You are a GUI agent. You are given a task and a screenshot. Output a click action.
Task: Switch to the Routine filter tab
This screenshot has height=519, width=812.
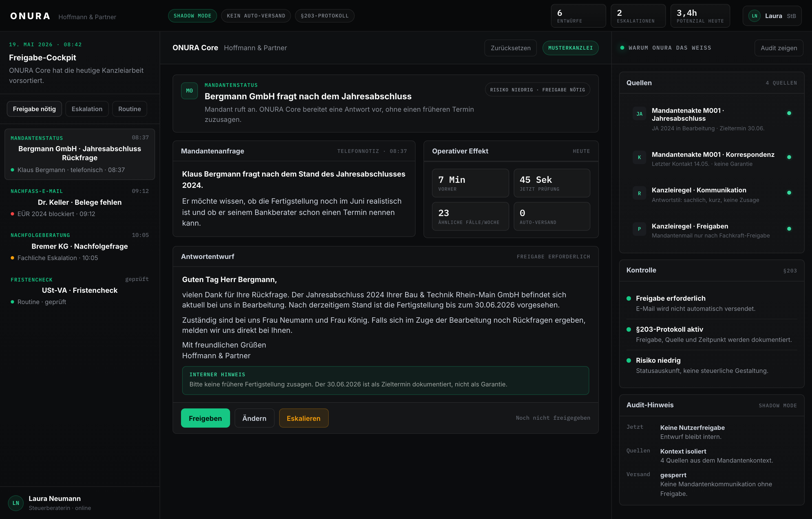pyautogui.click(x=129, y=109)
